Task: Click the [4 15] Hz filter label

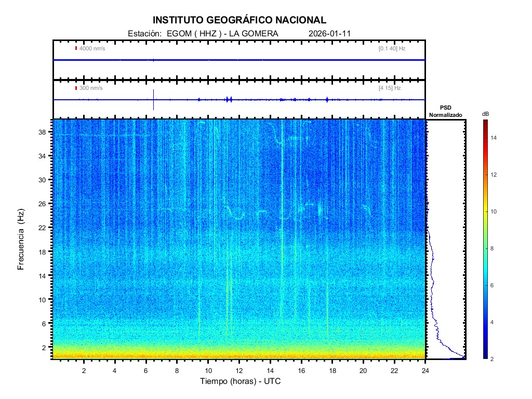Action: pos(390,88)
